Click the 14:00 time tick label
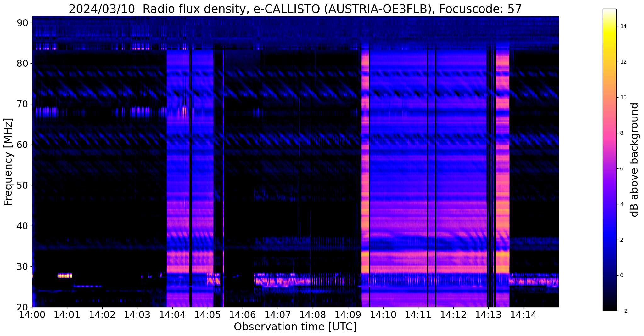This screenshot has height=336, width=644. point(32,315)
